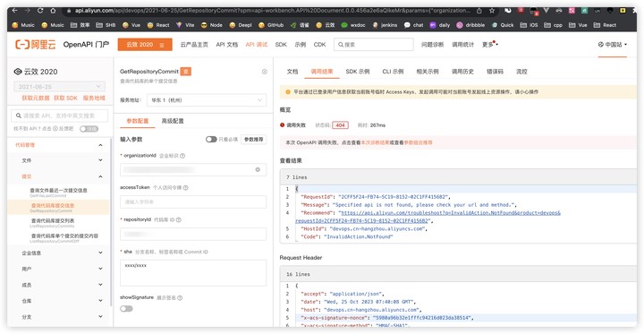Select ListRepositoryCommits API in sidebar

point(53,223)
